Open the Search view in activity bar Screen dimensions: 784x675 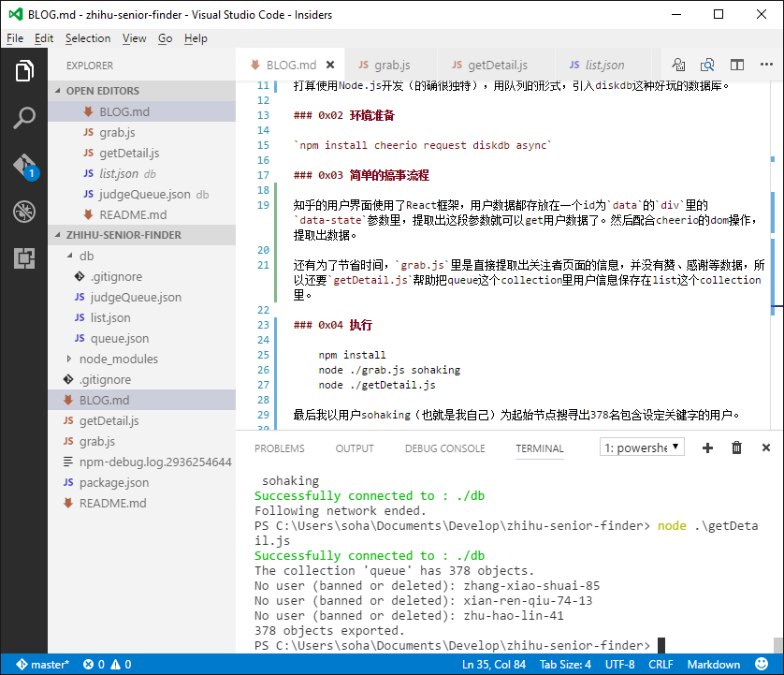(24, 118)
